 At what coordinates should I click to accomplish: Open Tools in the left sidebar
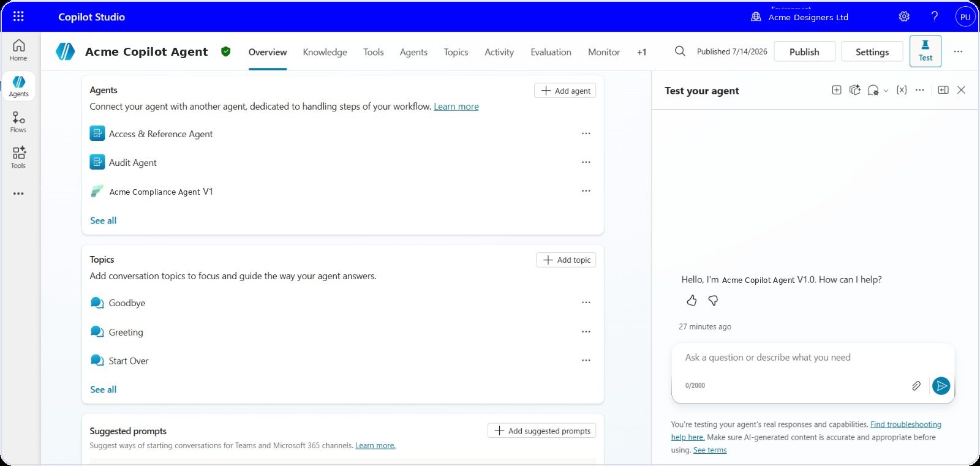click(x=18, y=157)
